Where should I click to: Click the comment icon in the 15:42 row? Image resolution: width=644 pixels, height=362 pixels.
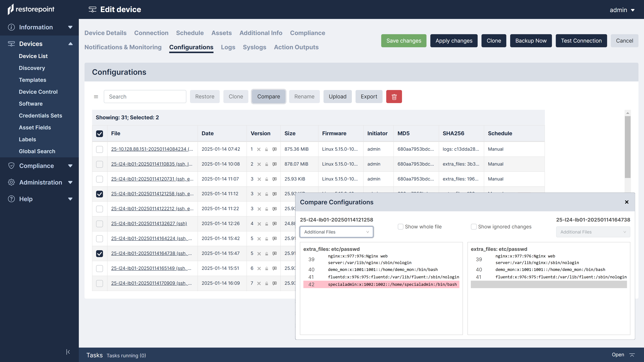pyautogui.click(x=275, y=239)
